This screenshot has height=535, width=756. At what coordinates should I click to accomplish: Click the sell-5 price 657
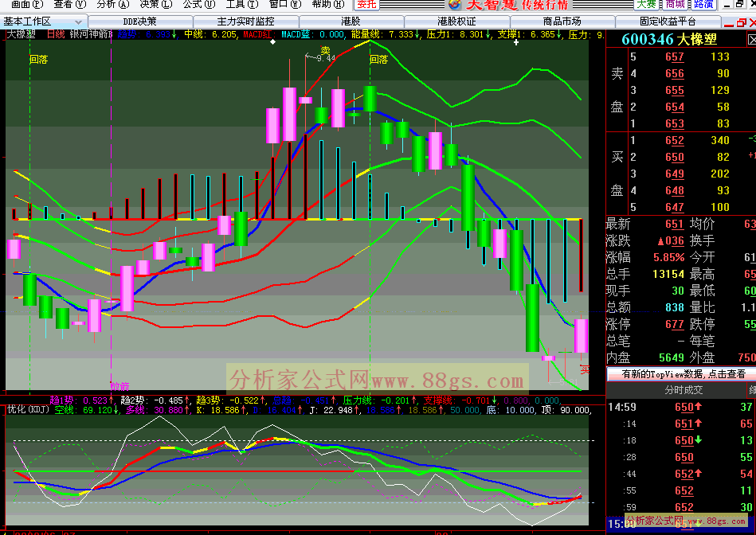675,57
